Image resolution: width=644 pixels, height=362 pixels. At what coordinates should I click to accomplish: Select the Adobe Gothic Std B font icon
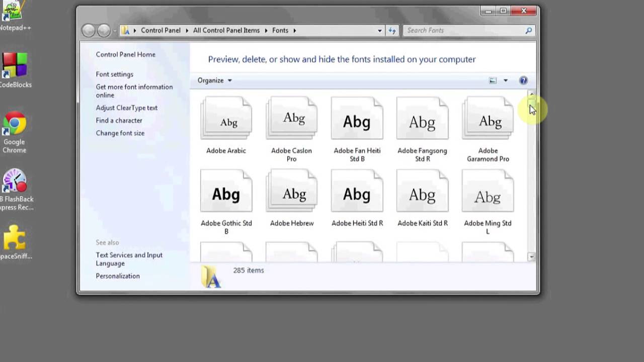click(x=226, y=191)
